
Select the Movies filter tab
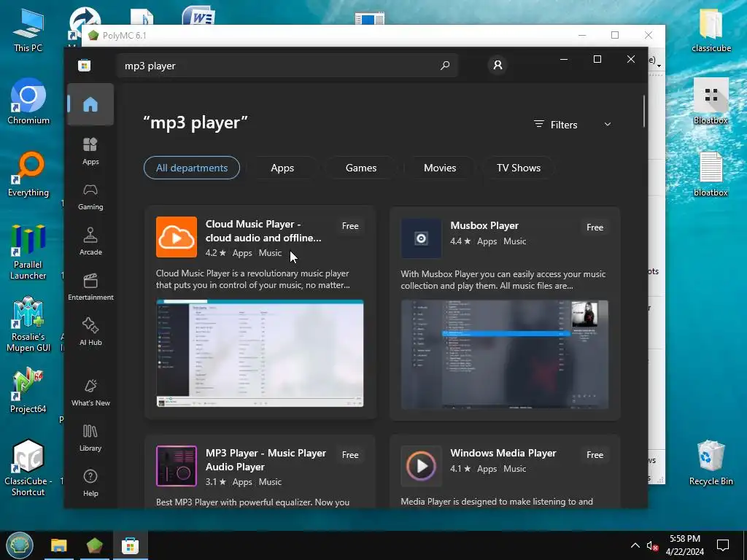[440, 168]
